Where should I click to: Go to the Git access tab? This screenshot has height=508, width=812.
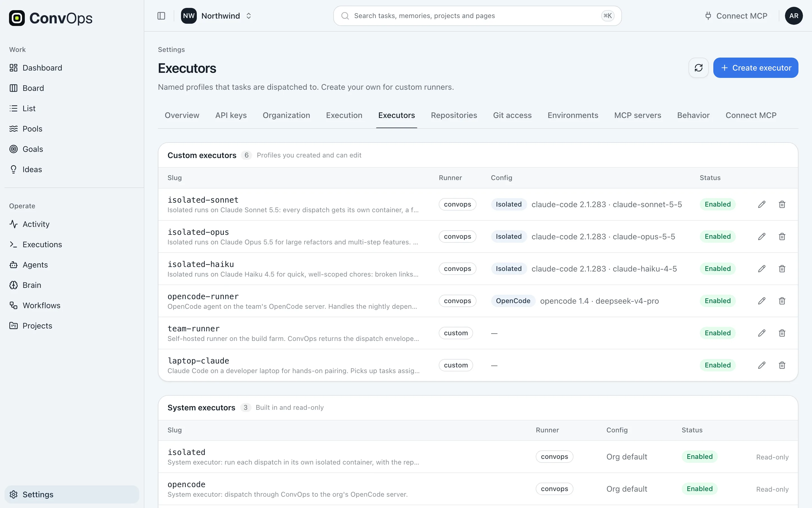click(512, 115)
